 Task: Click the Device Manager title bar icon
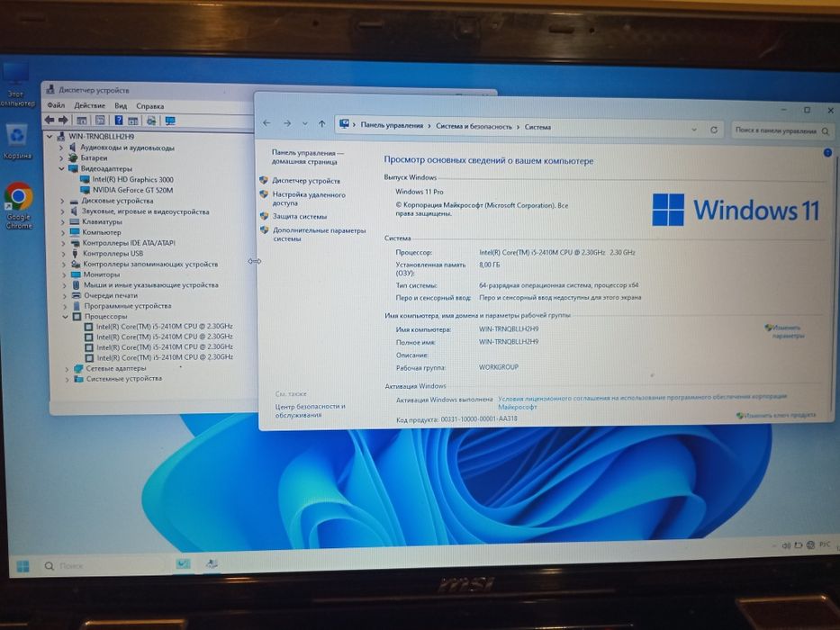(50, 89)
